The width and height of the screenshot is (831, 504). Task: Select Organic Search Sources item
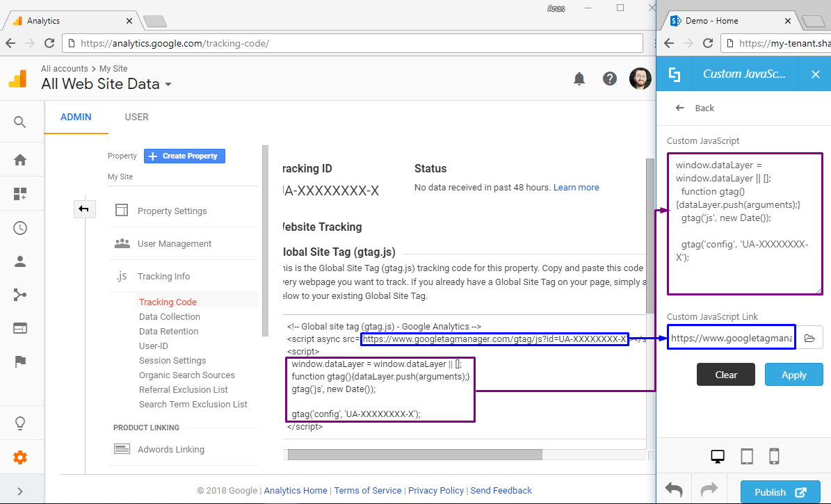pos(186,375)
